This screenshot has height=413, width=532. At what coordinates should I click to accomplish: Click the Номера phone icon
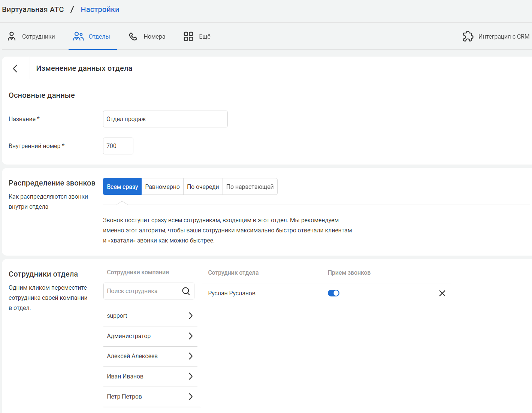pyautogui.click(x=133, y=36)
